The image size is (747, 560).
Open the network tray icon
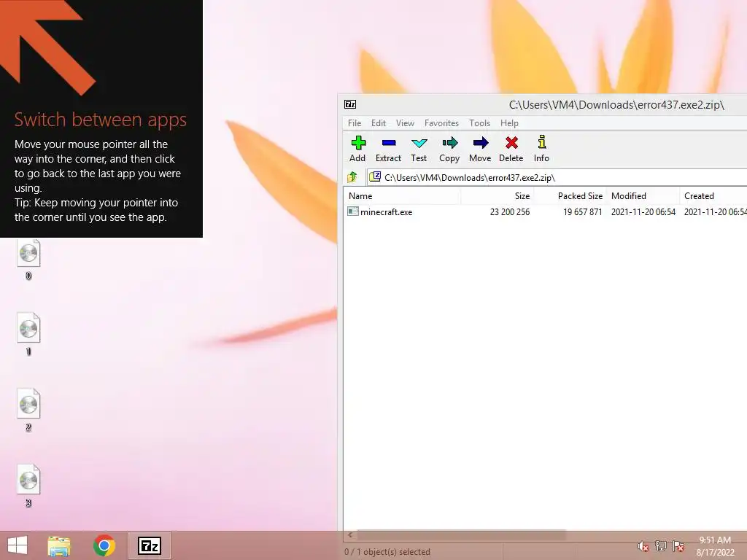point(661,546)
